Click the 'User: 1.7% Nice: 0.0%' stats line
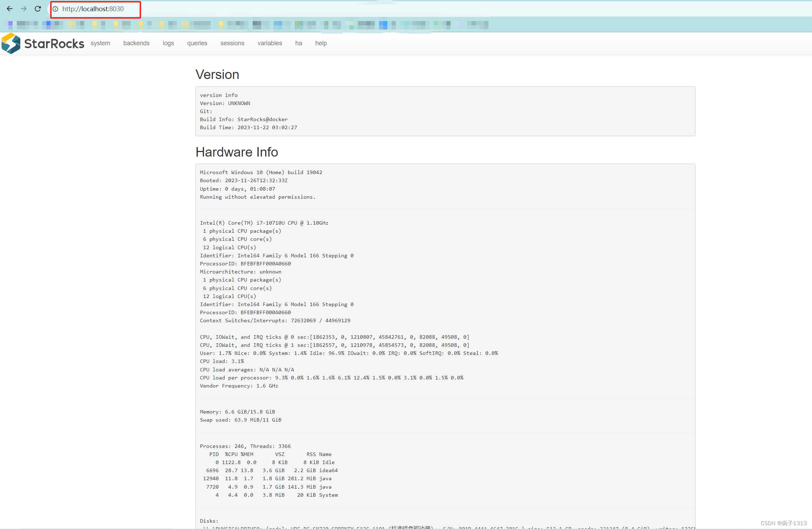 click(x=349, y=353)
